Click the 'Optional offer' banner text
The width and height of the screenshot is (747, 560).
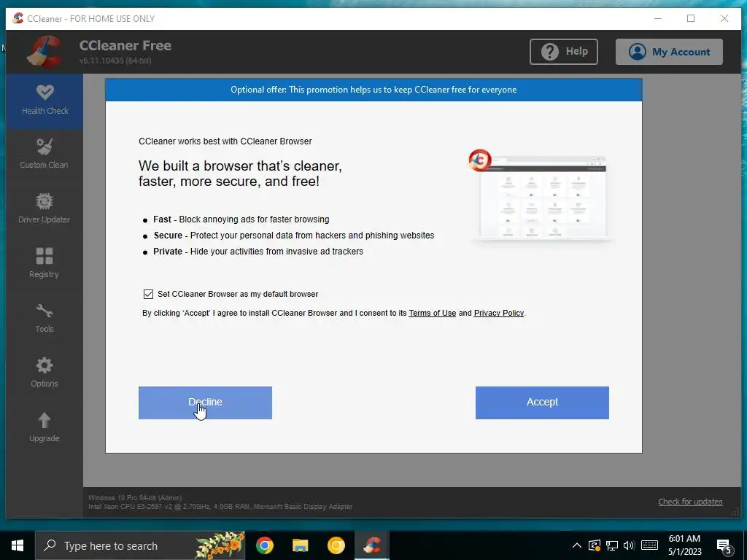click(x=373, y=90)
